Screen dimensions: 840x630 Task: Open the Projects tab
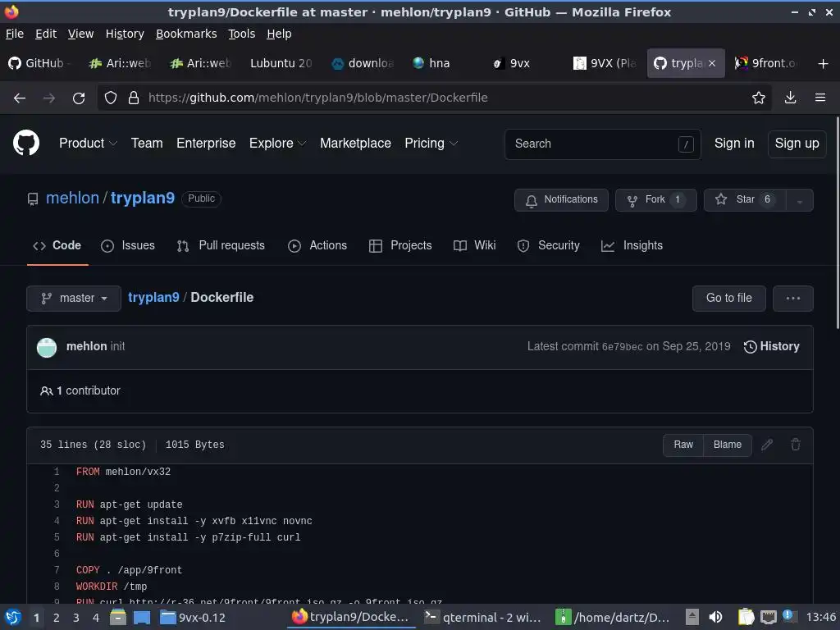(400, 245)
